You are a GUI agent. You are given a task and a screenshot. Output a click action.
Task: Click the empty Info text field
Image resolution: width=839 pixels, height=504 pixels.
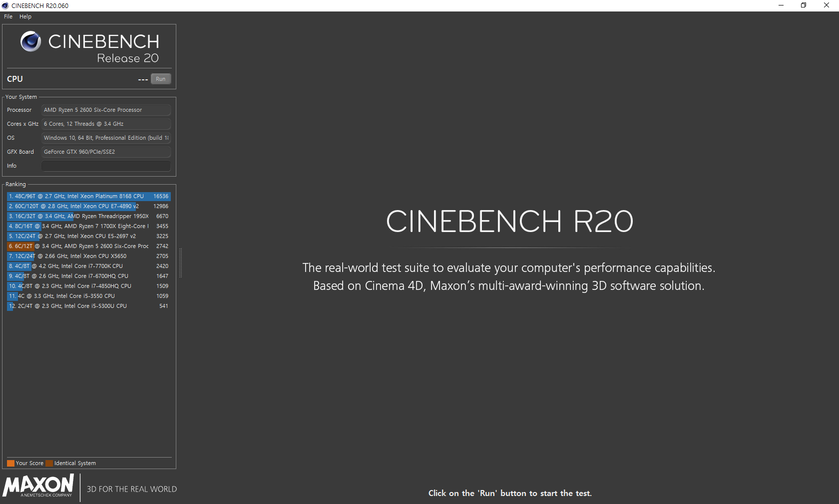pos(106,166)
